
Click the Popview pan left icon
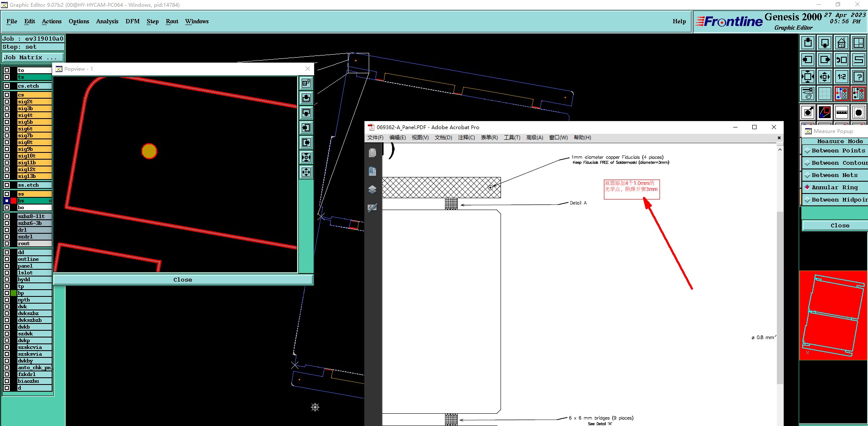pos(306,128)
